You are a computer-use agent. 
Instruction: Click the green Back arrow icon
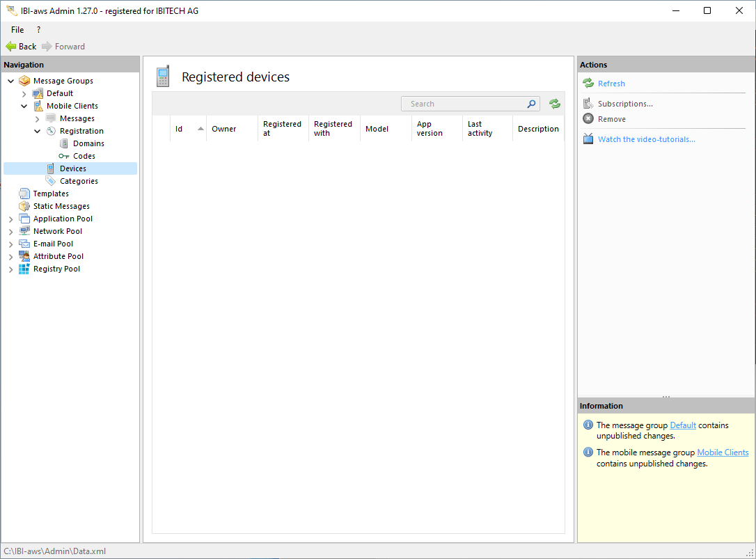(10, 47)
